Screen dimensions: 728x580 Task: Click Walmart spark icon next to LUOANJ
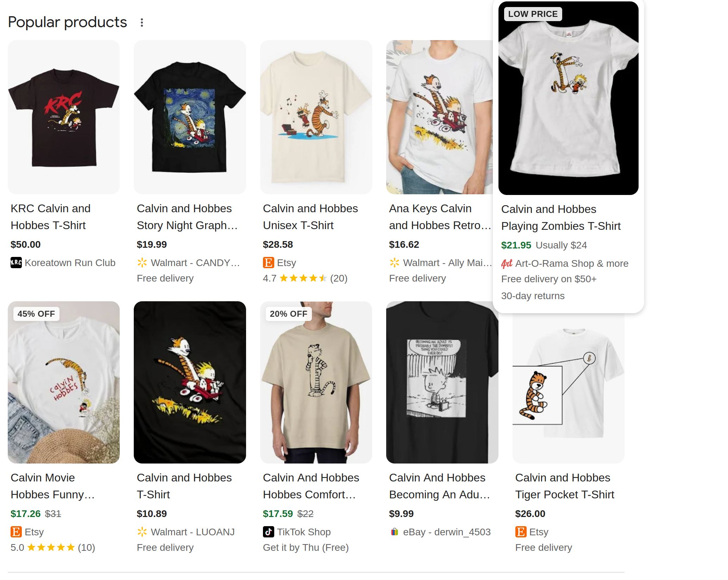[142, 532]
